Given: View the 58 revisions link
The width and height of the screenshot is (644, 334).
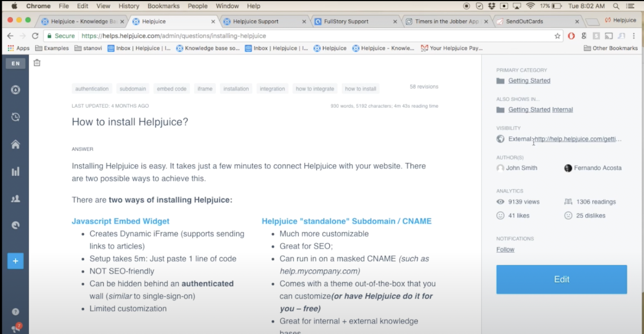Looking at the screenshot, I should pos(424,87).
